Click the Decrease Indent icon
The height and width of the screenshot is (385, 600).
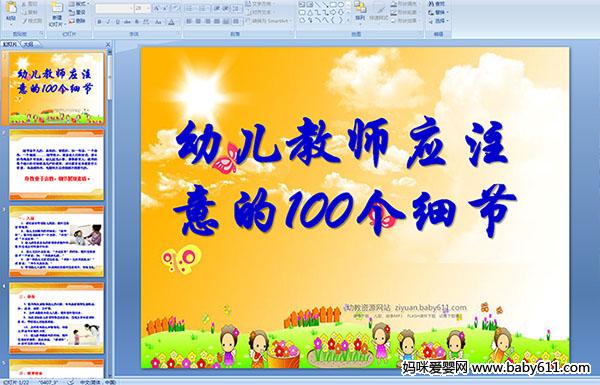pyautogui.click(x=217, y=8)
